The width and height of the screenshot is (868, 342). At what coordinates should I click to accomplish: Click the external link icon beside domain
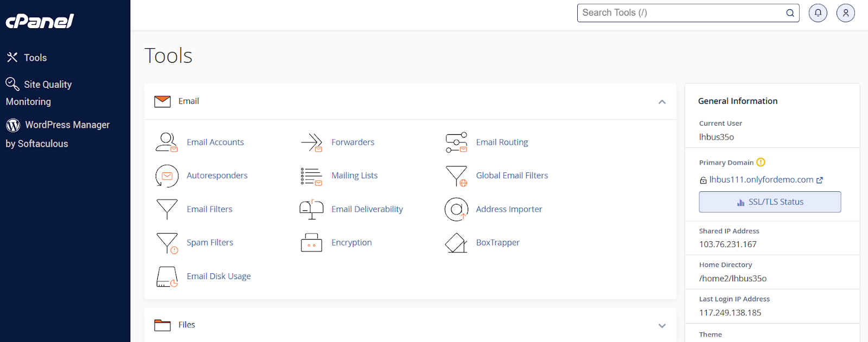820,180
